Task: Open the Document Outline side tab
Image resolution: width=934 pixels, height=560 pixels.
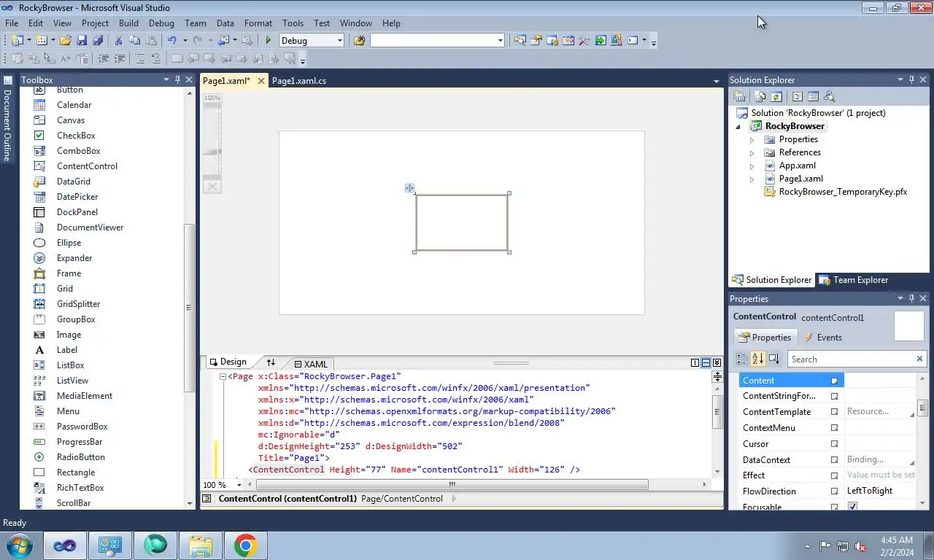Action: [7, 119]
